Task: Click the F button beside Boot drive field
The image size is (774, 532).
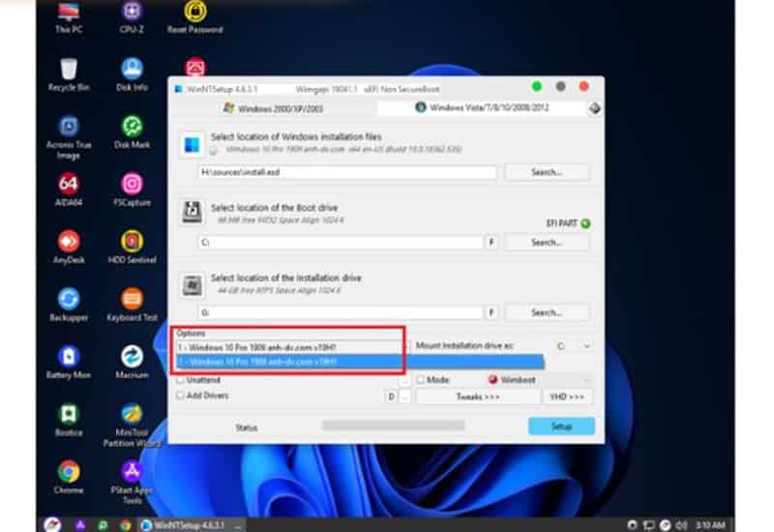Action: [x=491, y=243]
